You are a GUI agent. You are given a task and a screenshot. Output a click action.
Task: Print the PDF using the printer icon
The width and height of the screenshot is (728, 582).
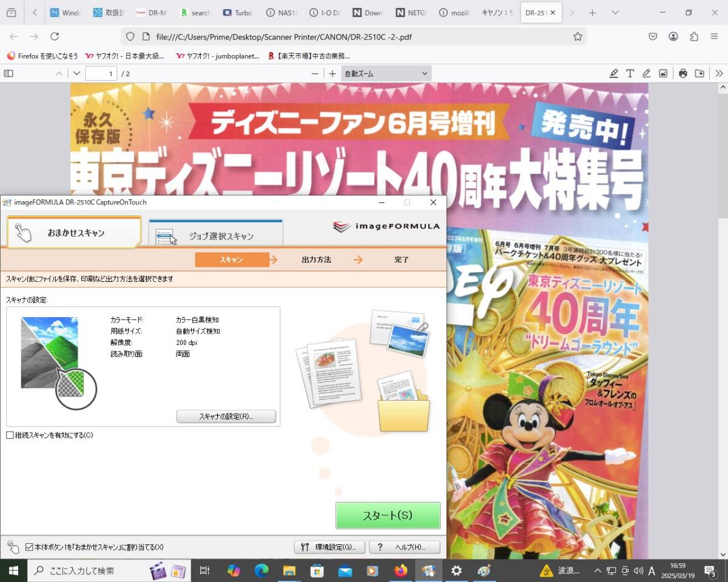point(683,73)
